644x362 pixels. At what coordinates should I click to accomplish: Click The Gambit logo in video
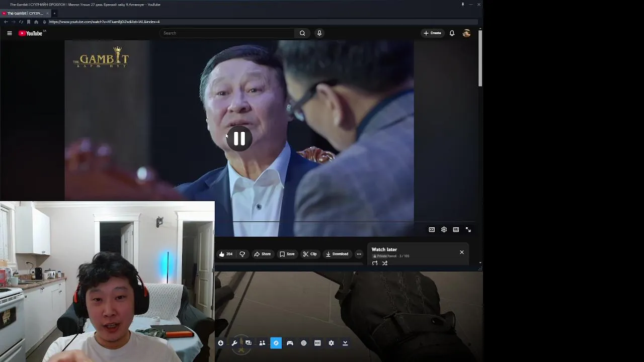pyautogui.click(x=101, y=57)
